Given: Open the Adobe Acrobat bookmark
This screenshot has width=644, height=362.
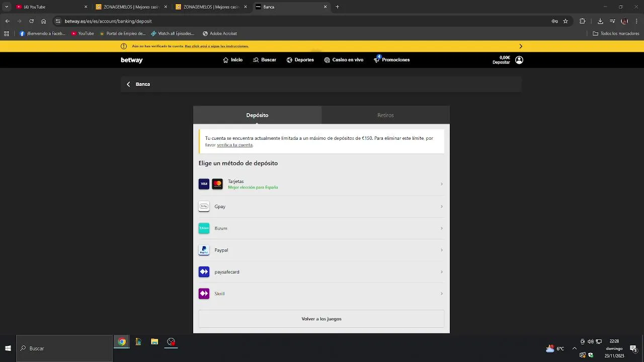Looking at the screenshot, I should [x=220, y=34].
